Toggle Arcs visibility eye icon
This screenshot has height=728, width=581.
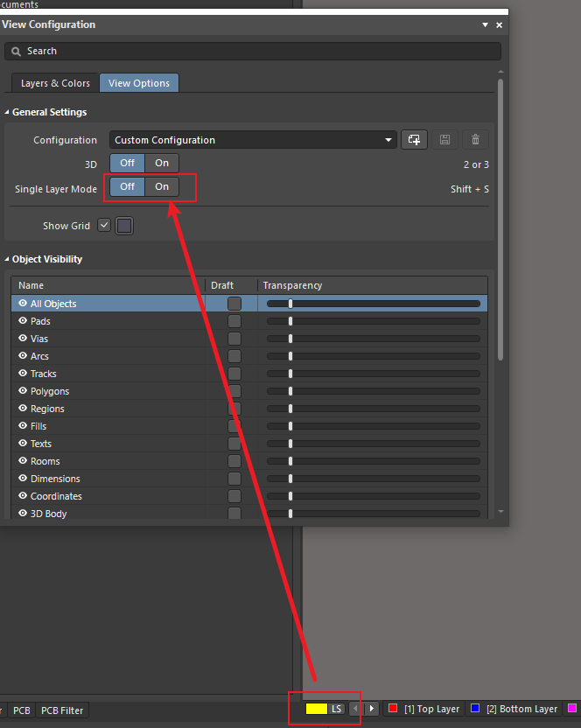(23, 355)
